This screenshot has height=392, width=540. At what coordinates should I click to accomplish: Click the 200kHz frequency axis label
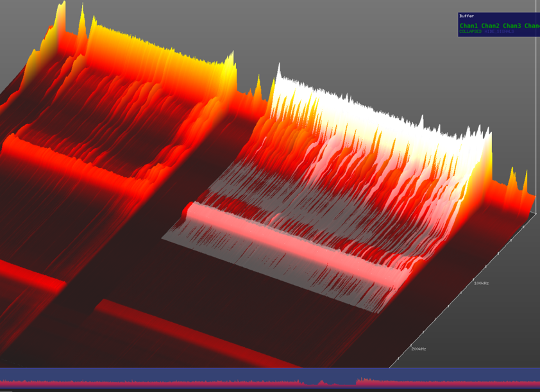pyautogui.click(x=418, y=348)
